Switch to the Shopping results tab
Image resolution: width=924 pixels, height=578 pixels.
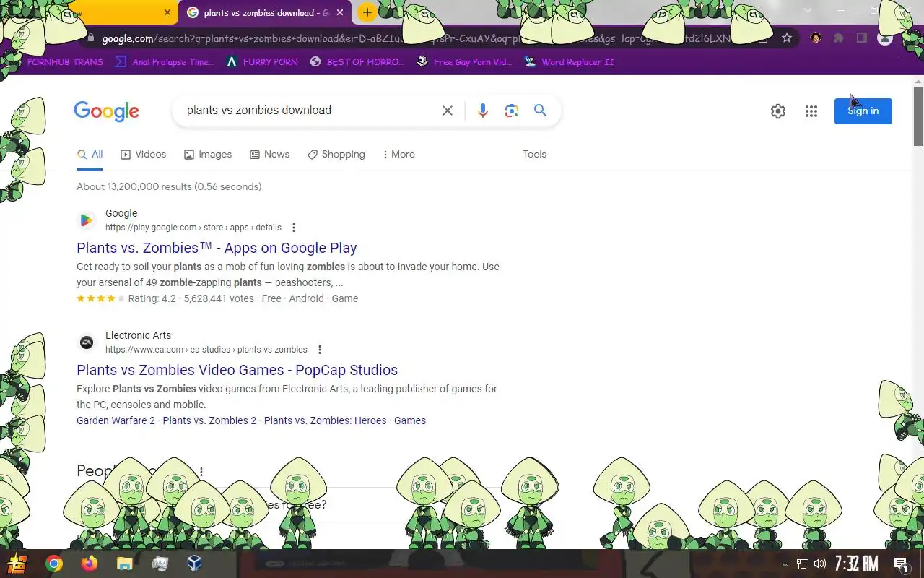click(x=336, y=155)
